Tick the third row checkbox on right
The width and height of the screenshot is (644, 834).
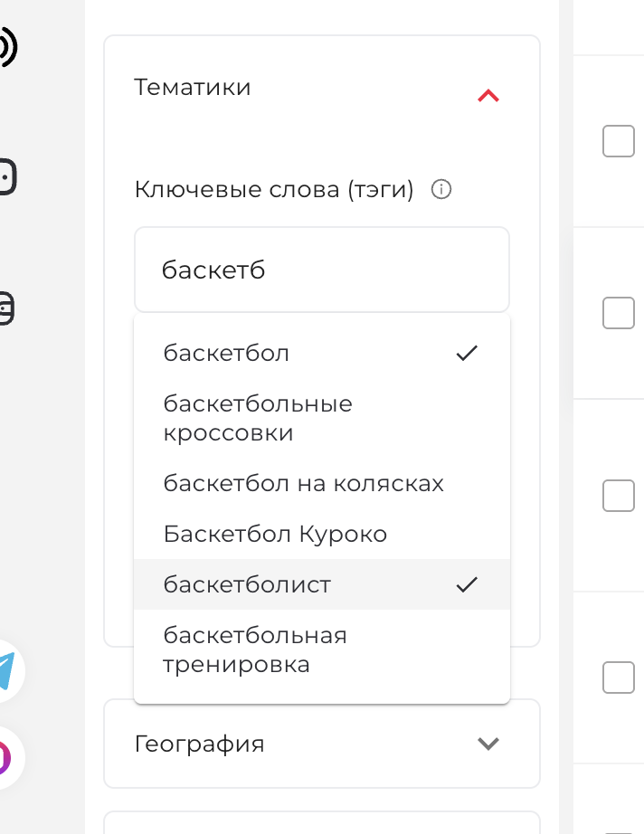pos(619,496)
